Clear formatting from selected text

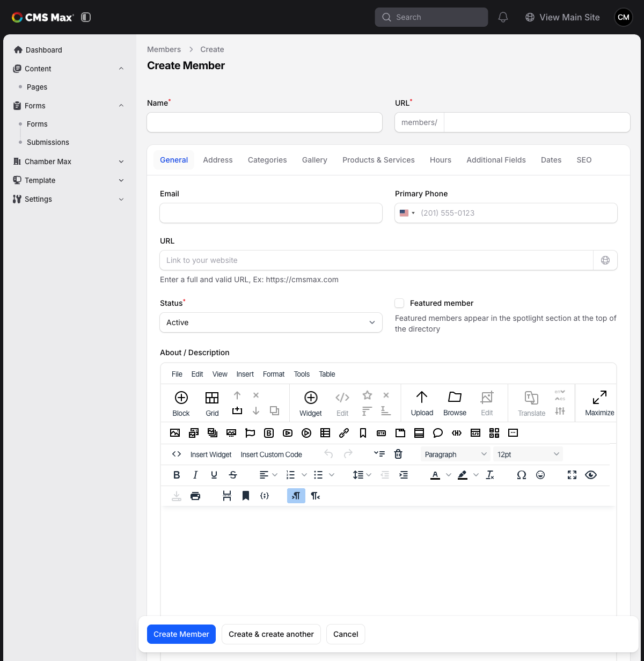point(490,475)
